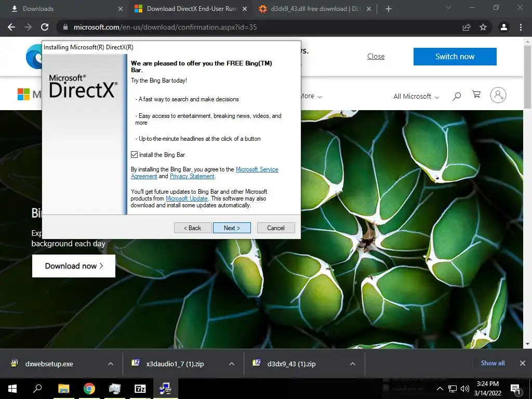Close the d3dx9_43.dll download tab
The width and height of the screenshot is (532, 399).
coord(369,9)
